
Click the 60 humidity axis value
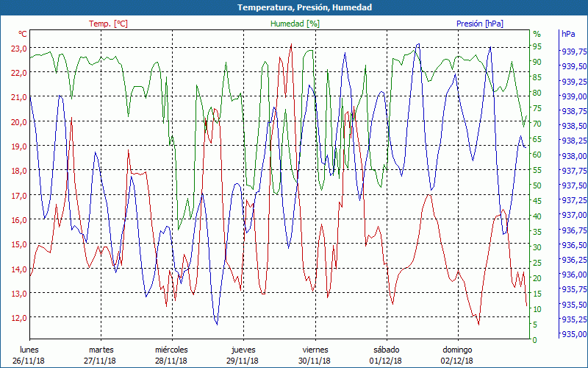[x=537, y=155]
